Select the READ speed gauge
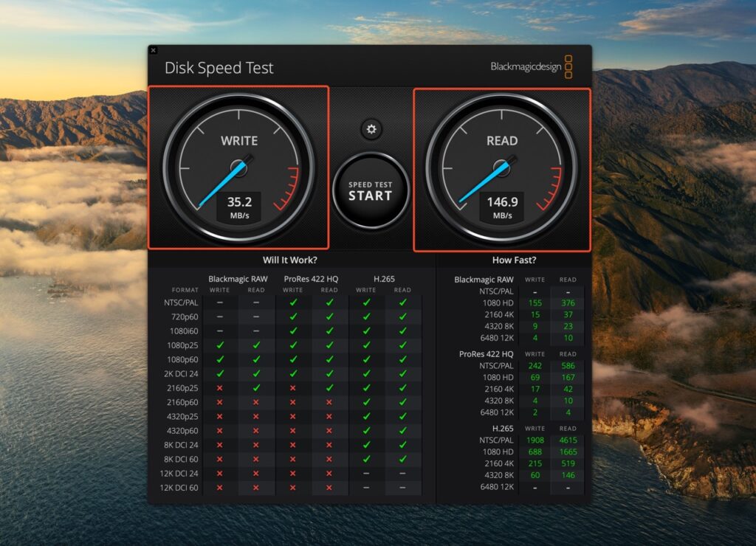The image size is (756, 546). click(503, 168)
